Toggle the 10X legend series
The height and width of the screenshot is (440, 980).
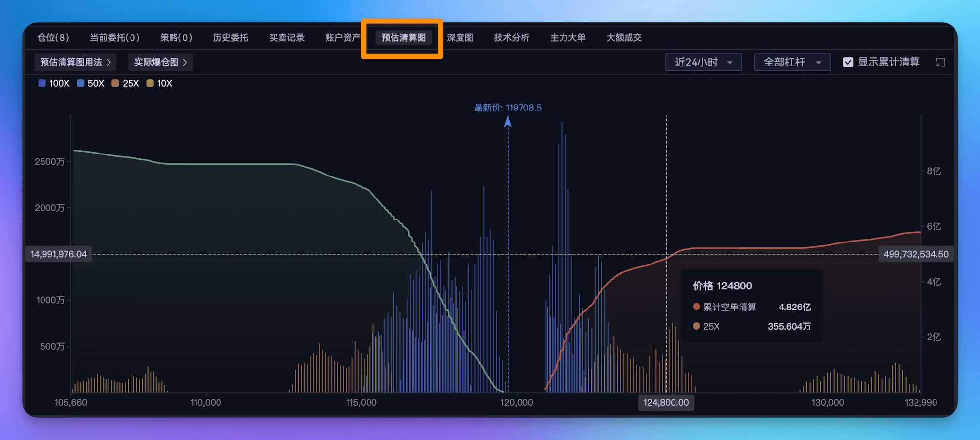click(159, 83)
